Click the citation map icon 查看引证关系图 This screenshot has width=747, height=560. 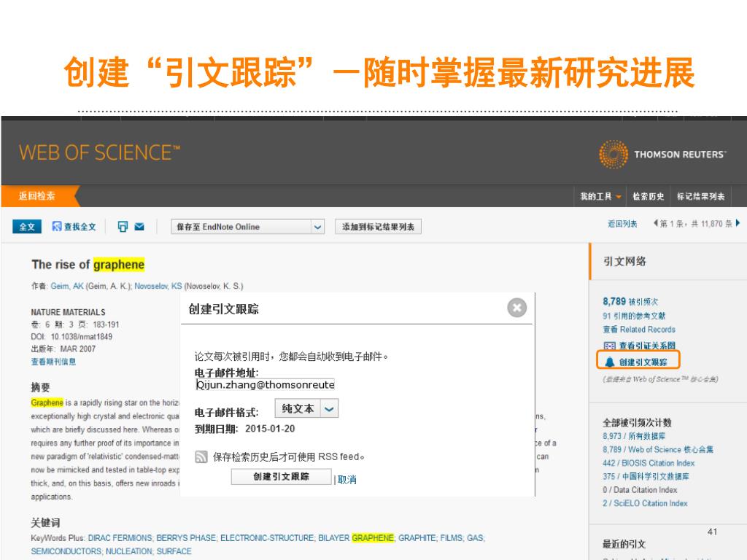point(609,346)
